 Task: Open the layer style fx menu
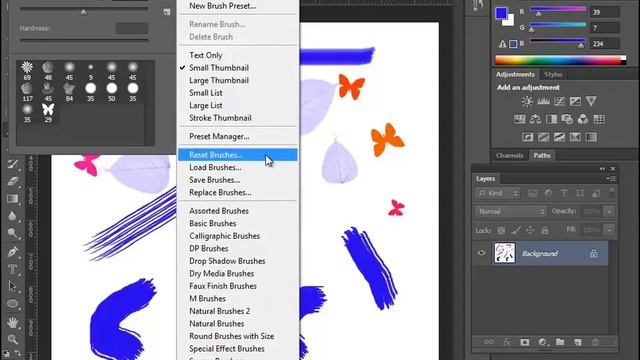click(x=507, y=342)
